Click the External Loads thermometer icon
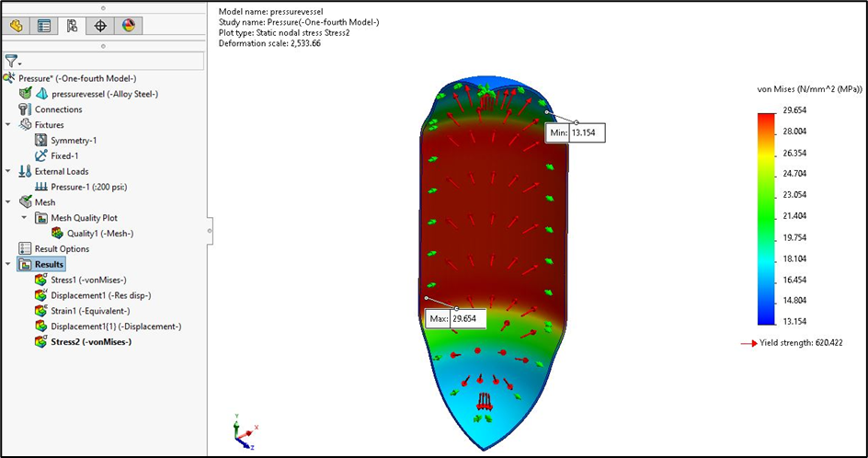Viewport: 868px width, 458px height. 26,171
